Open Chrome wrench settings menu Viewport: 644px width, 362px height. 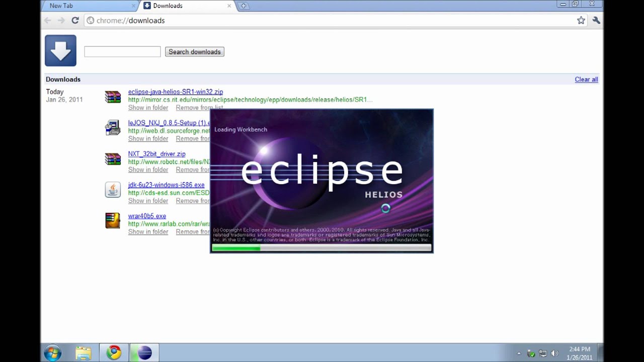coord(596,21)
